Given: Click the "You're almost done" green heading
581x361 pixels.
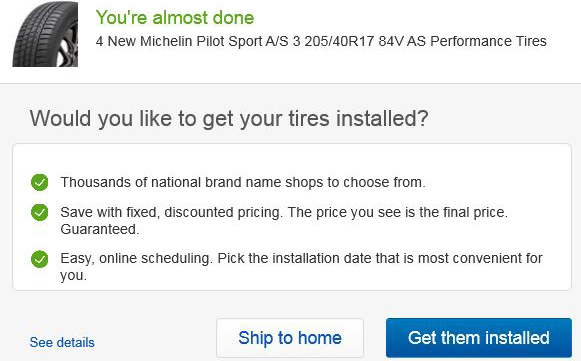Looking at the screenshot, I should (x=175, y=17).
